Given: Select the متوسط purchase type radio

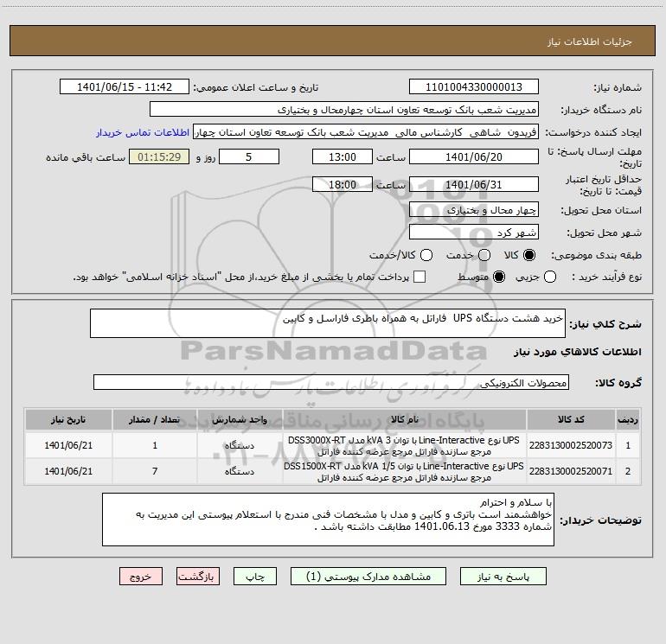Looking at the screenshot, I should 499,277.
